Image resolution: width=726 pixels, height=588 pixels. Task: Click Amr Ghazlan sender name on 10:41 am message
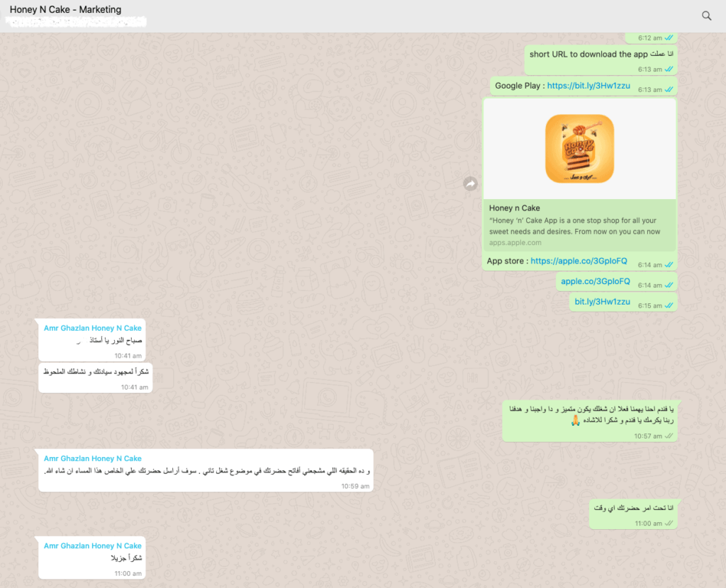click(x=93, y=328)
